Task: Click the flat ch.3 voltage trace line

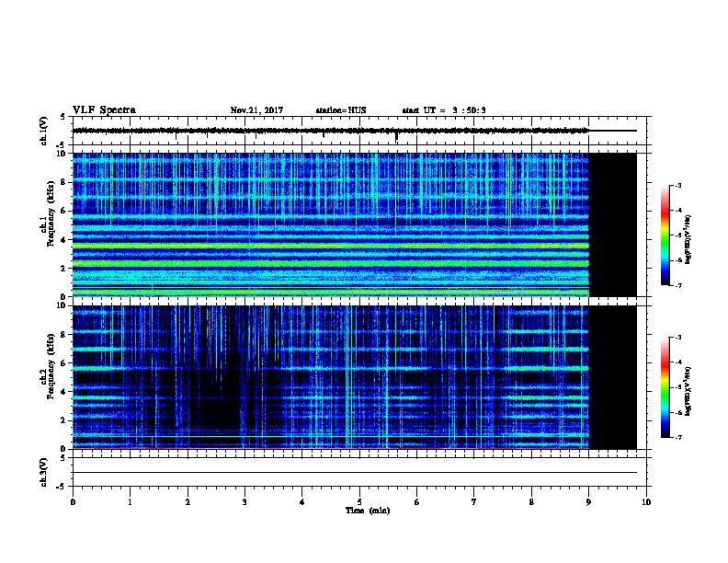Action: click(355, 473)
